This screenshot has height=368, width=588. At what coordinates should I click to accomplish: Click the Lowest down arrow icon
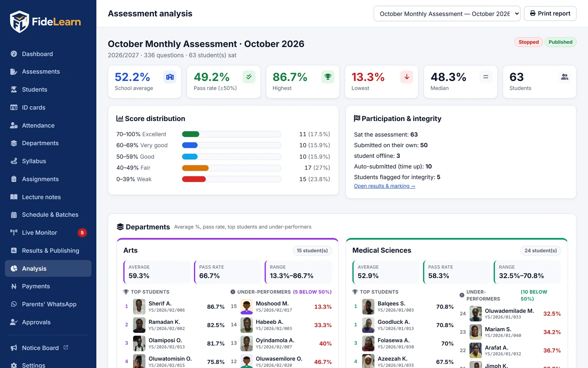[407, 77]
